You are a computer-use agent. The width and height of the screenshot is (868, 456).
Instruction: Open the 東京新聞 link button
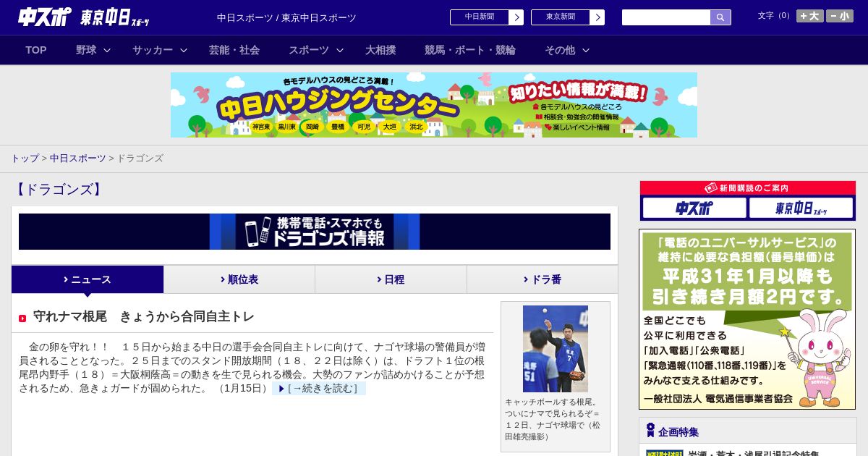pos(560,17)
